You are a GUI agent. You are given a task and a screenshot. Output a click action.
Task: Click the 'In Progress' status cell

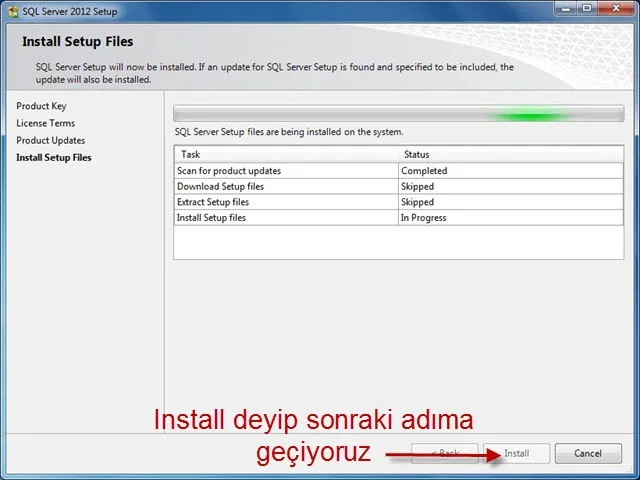point(511,218)
